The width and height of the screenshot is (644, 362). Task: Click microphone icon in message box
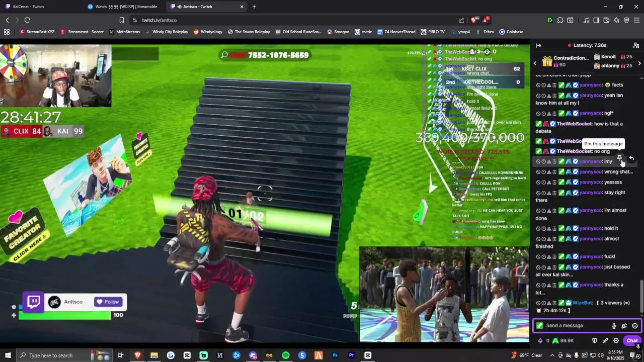coord(614,326)
